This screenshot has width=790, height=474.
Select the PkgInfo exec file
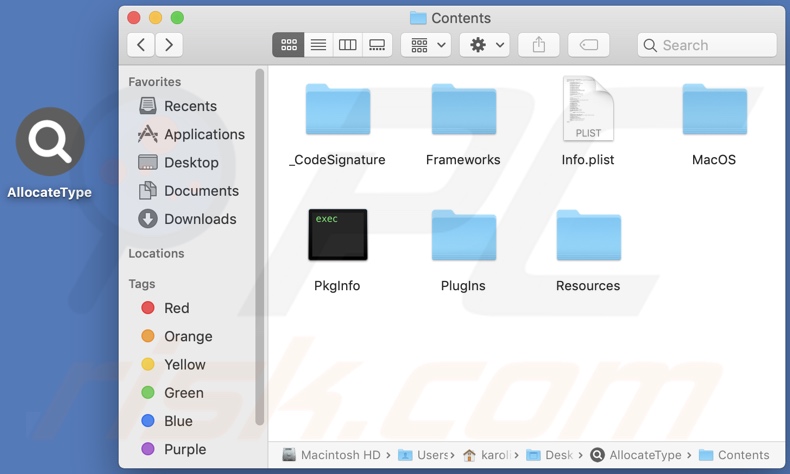coord(337,236)
